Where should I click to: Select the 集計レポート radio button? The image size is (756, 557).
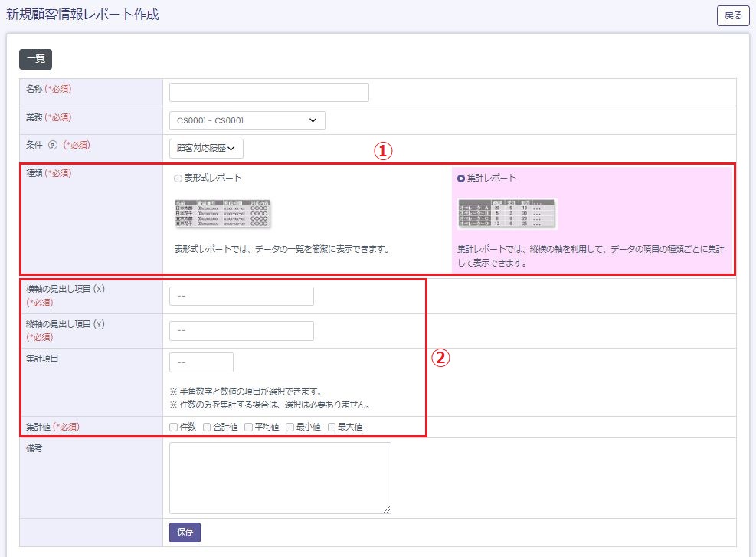tap(461, 179)
